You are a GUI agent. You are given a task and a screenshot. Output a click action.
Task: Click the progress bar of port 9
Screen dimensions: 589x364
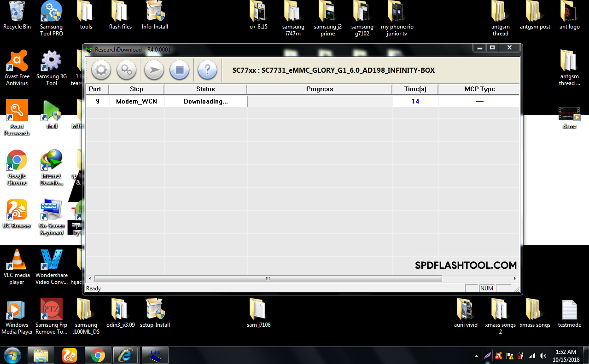click(320, 101)
